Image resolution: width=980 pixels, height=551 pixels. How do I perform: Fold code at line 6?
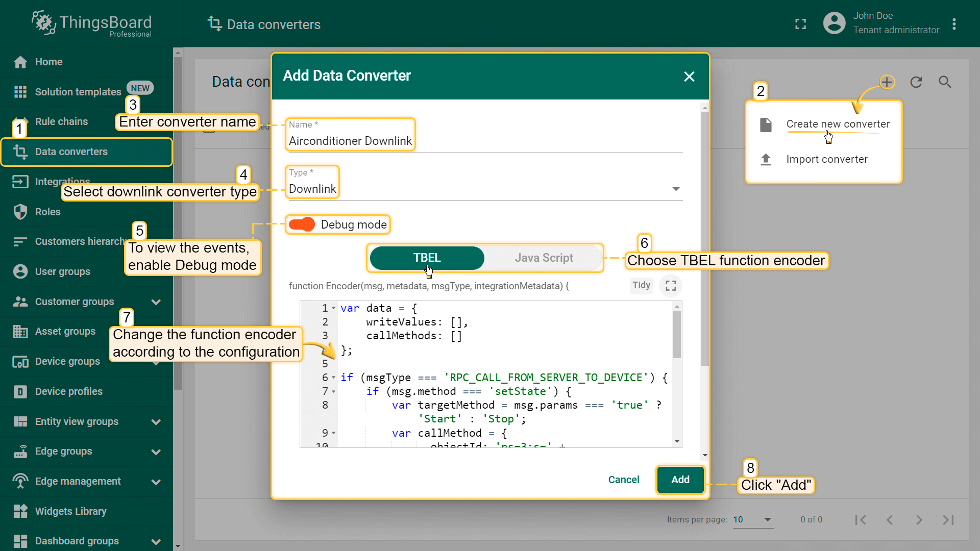[x=334, y=378]
